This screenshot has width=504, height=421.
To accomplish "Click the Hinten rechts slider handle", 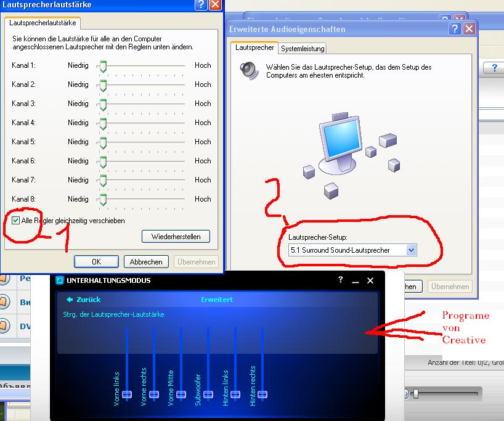I will point(262,394).
